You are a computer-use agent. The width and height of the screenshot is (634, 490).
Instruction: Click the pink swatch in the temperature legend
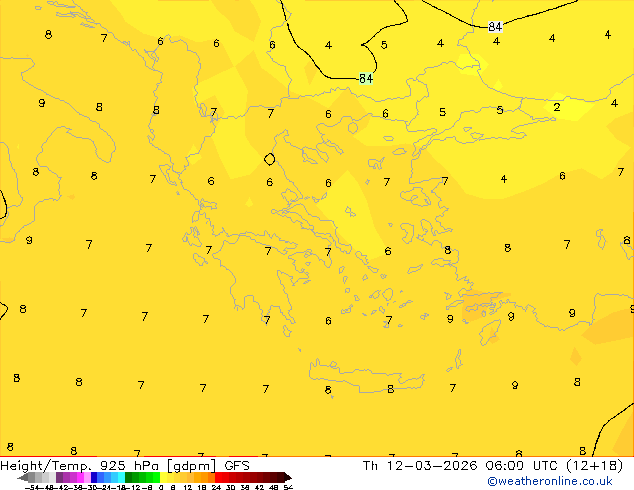coord(87,477)
